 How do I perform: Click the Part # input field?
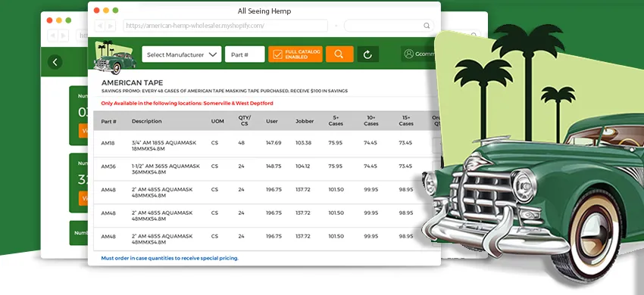click(245, 54)
